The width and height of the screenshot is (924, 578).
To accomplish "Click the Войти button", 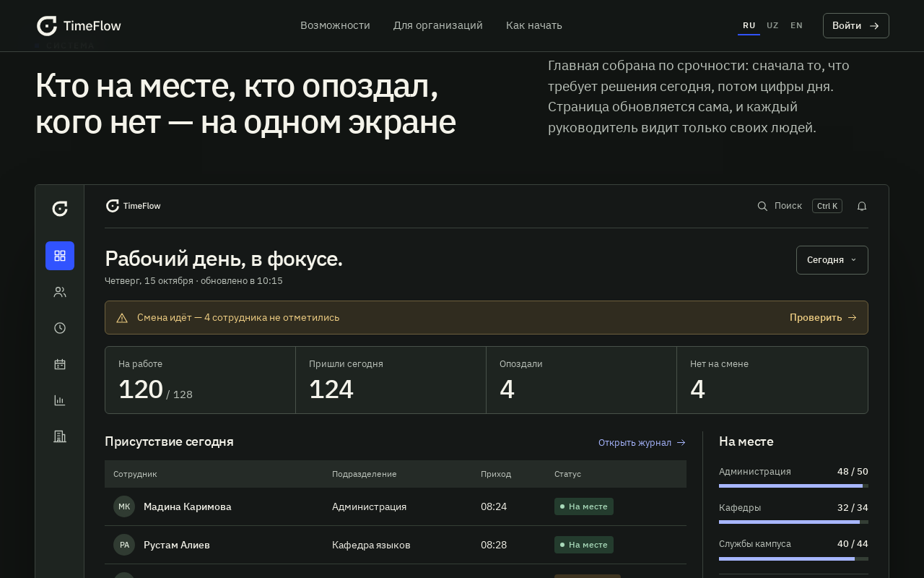I will [856, 25].
